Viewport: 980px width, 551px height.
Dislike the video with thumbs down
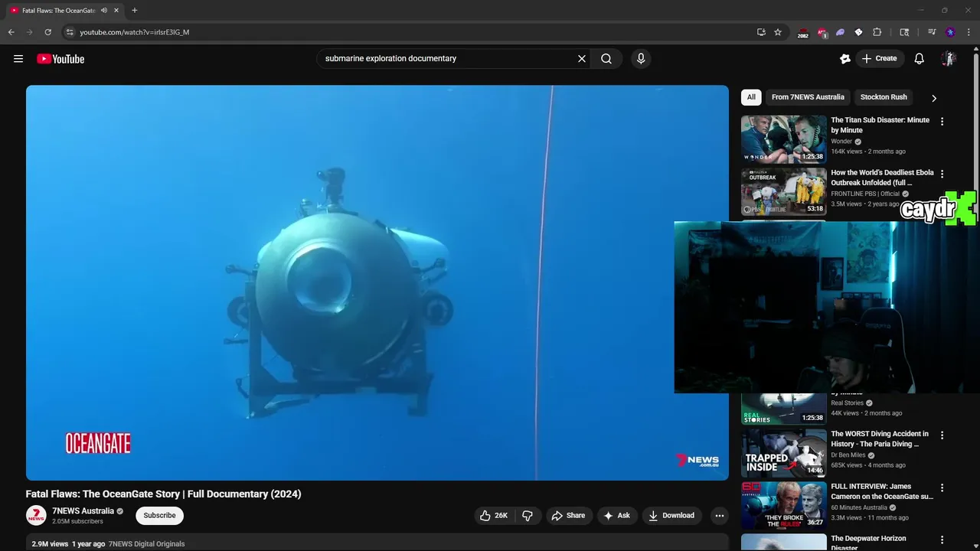(528, 516)
